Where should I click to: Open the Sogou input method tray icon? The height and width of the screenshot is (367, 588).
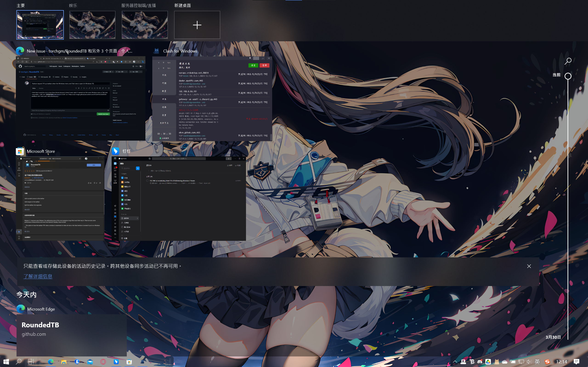[547, 362]
